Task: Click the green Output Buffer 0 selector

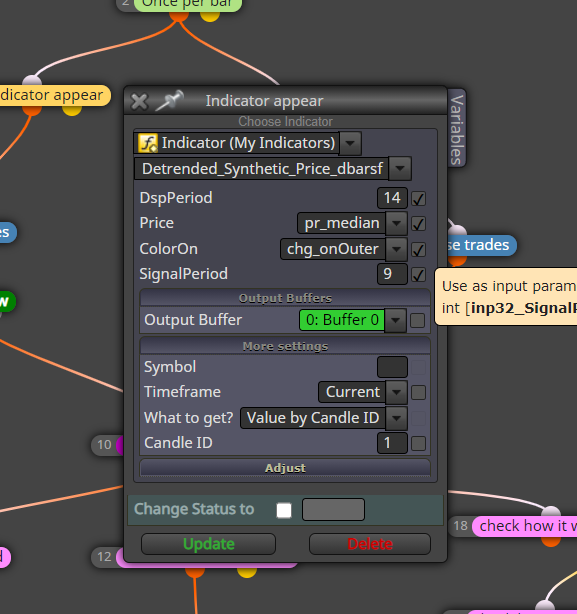Action: 342,320
